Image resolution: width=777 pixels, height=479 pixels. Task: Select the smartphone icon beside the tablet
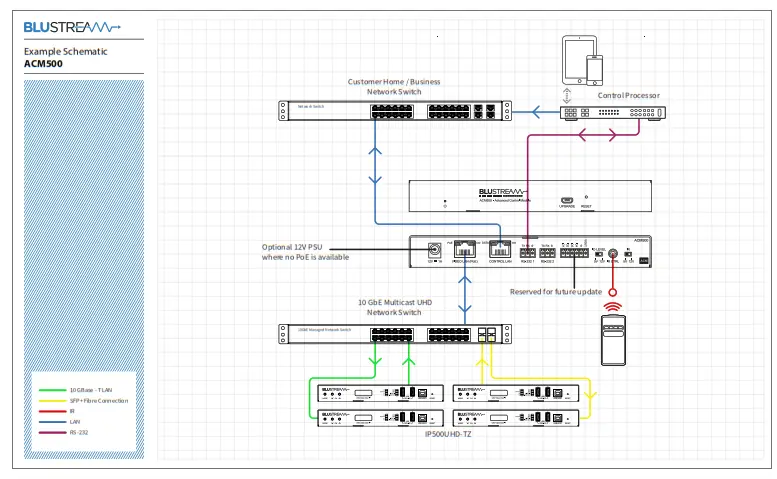(595, 70)
